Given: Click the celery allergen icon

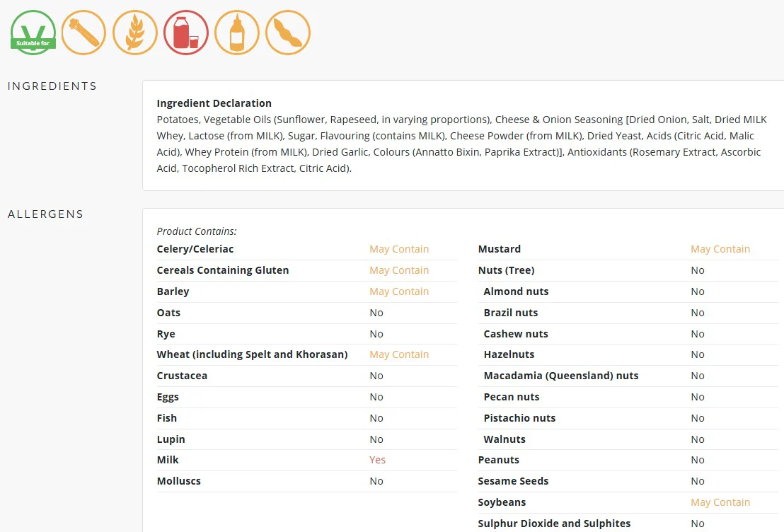Looking at the screenshot, I should click(x=84, y=33).
